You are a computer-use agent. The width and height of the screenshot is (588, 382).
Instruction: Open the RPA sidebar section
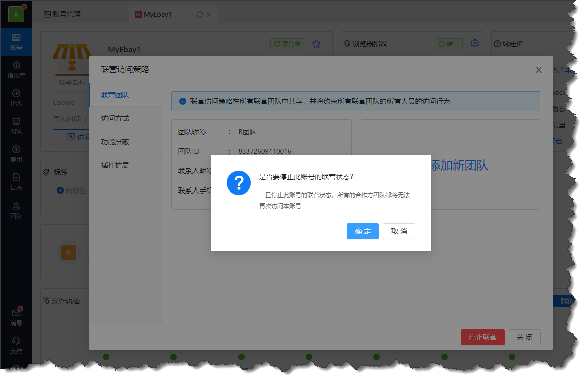tap(16, 126)
